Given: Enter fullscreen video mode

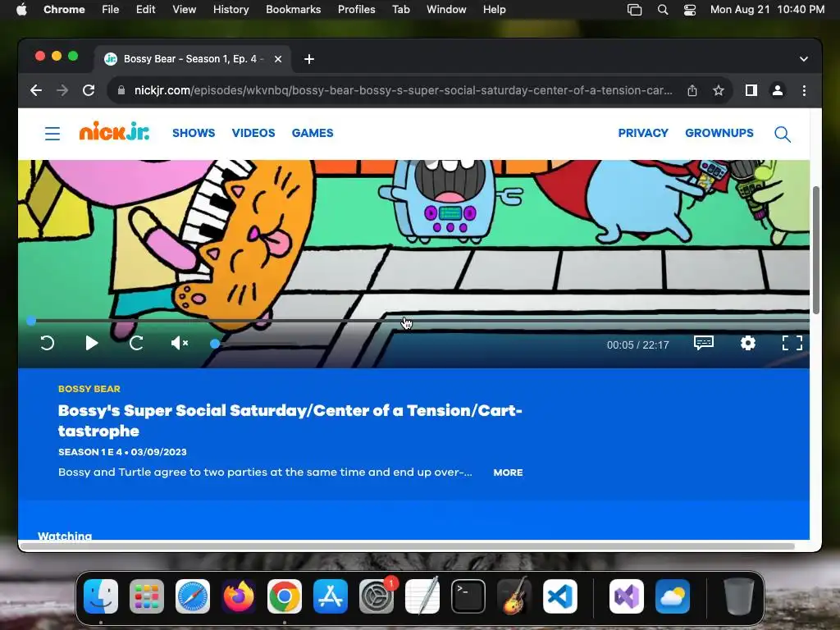Looking at the screenshot, I should (x=792, y=343).
